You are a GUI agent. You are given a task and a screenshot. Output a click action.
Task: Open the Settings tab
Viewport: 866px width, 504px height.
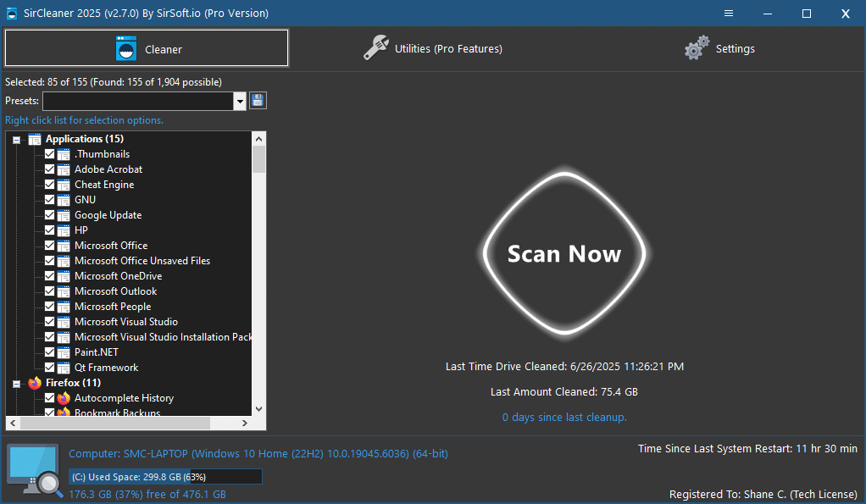click(x=719, y=48)
